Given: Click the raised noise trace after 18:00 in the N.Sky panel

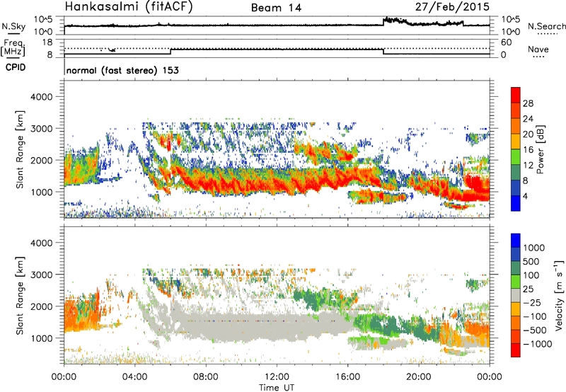Looking at the screenshot, I should click(x=422, y=22).
